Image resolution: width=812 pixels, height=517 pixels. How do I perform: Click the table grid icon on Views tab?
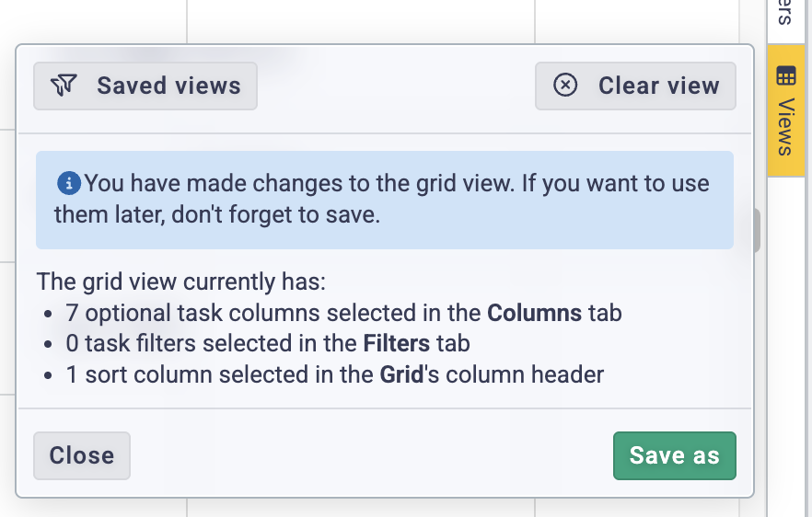785,75
